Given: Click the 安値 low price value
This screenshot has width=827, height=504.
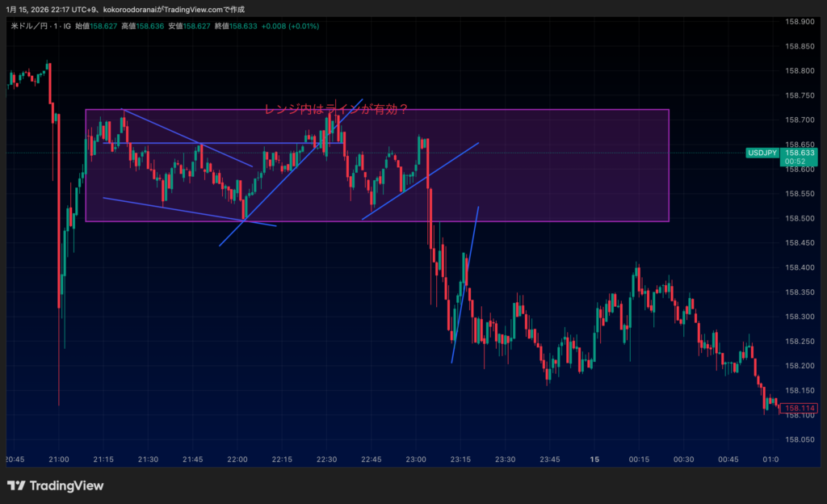Looking at the screenshot, I should click(196, 26).
